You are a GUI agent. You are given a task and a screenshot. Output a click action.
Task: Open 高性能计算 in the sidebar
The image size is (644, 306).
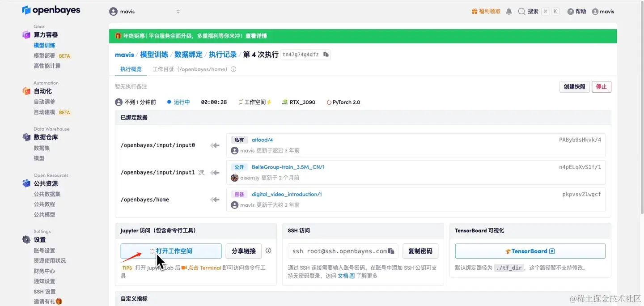pos(47,66)
